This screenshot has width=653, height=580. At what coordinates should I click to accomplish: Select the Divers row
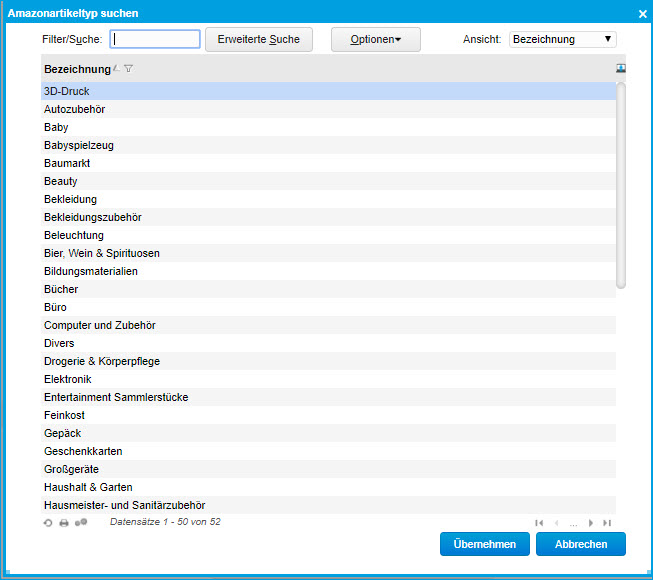[328, 343]
